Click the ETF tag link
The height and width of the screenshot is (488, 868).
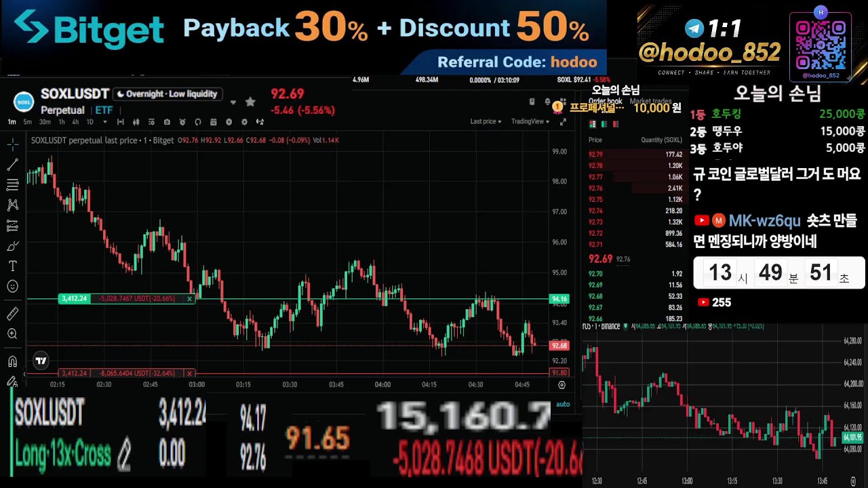click(x=104, y=110)
